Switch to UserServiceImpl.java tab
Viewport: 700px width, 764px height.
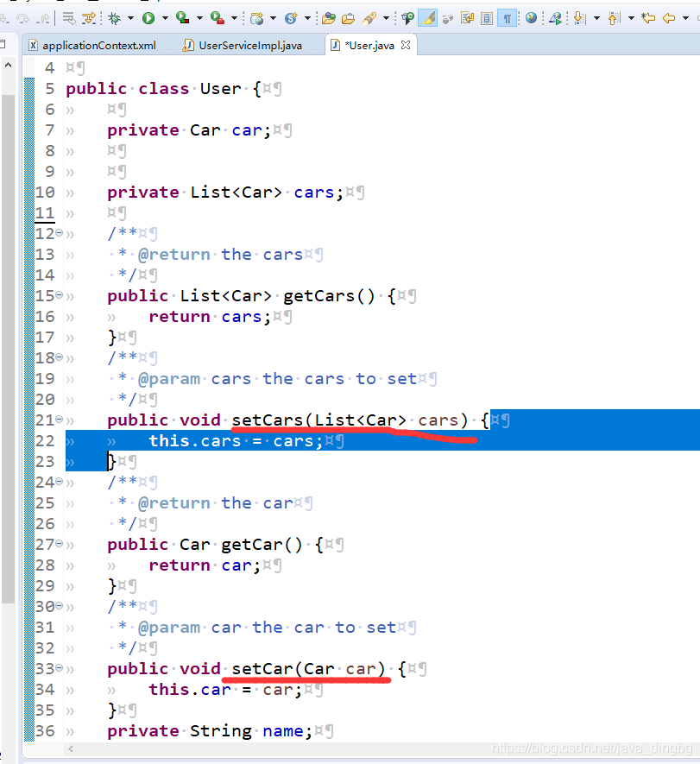pyautogui.click(x=243, y=45)
